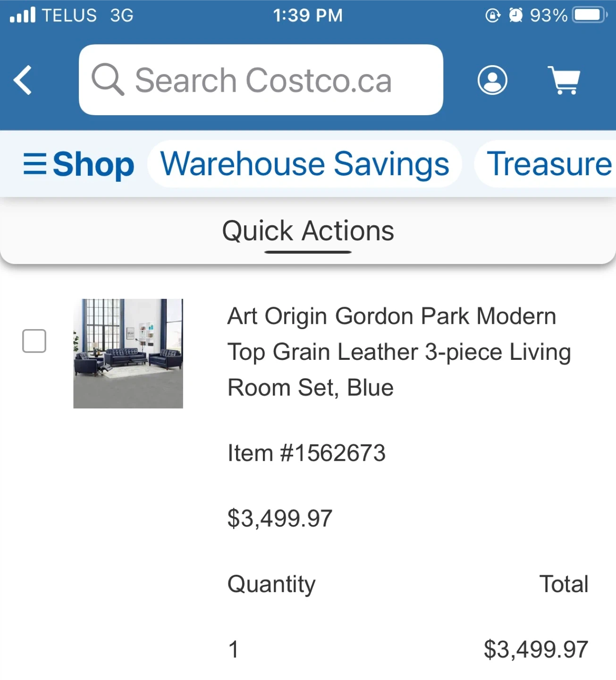The height and width of the screenshot is (680, 616).
Task: Tap the alarm clock status icon
Action: [x=515, y=15]
